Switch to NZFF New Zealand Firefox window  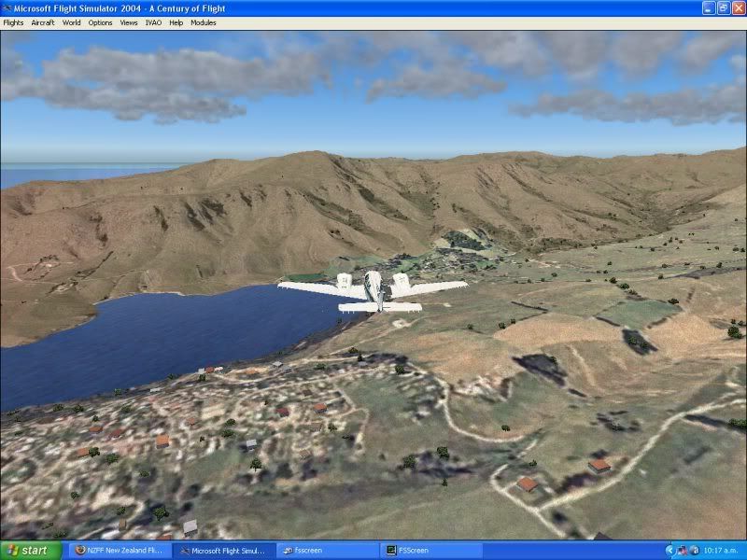(120, 551)
